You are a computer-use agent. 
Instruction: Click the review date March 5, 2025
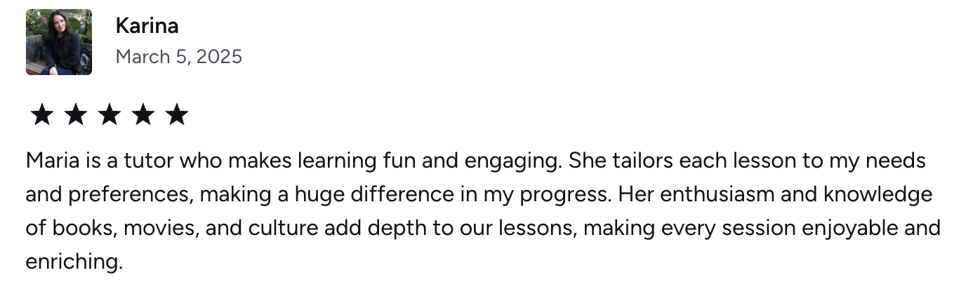pos(178,56)
